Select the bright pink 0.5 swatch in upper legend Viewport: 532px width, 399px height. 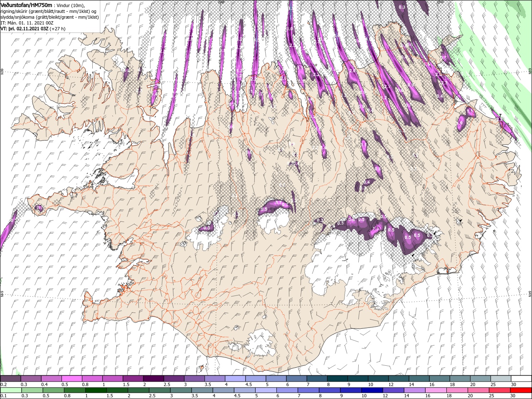pos(72,379)
